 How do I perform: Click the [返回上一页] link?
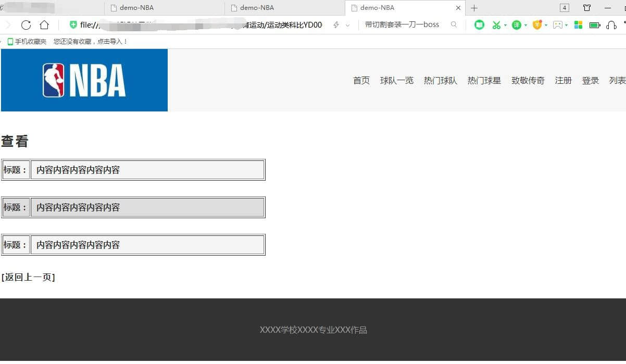(x=28, y=277)
